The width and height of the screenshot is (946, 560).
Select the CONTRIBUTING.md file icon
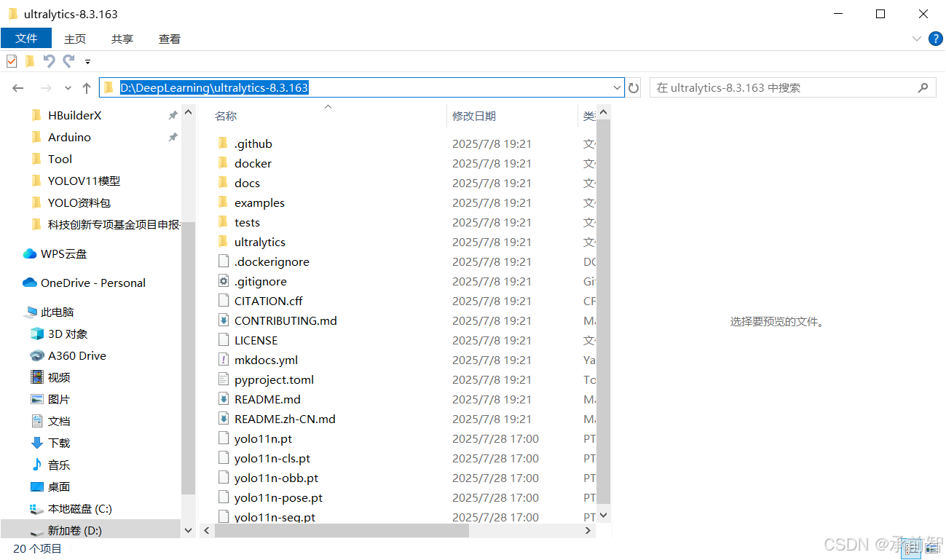click(x=223, y=320)
